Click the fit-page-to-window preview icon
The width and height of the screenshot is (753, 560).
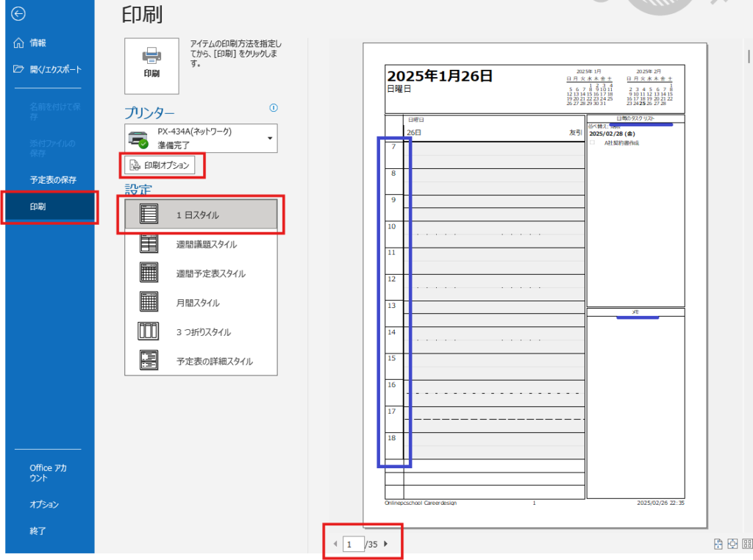732,544
